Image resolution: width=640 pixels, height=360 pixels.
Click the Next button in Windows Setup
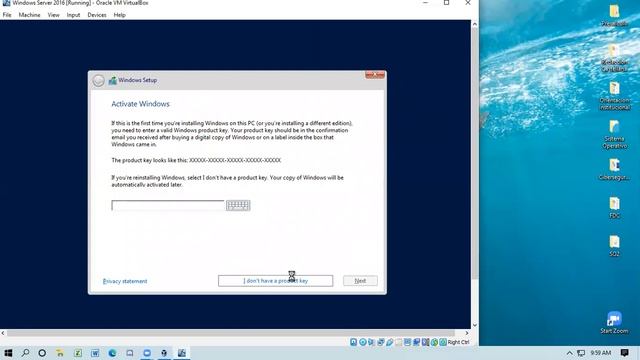[360, 281]
